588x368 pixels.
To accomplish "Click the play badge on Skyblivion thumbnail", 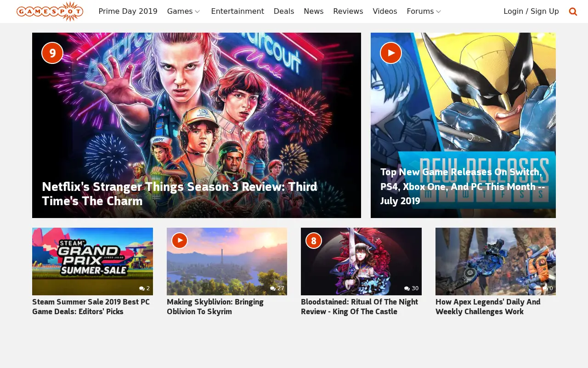I will pos(180,241).
